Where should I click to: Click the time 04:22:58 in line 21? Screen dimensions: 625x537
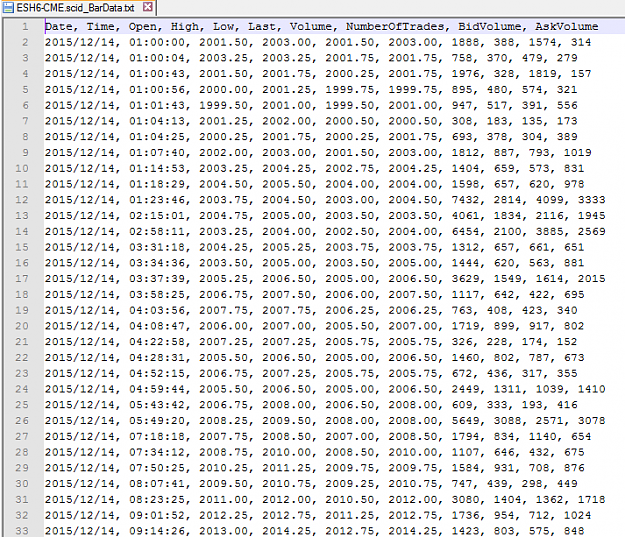pos(157,342)
